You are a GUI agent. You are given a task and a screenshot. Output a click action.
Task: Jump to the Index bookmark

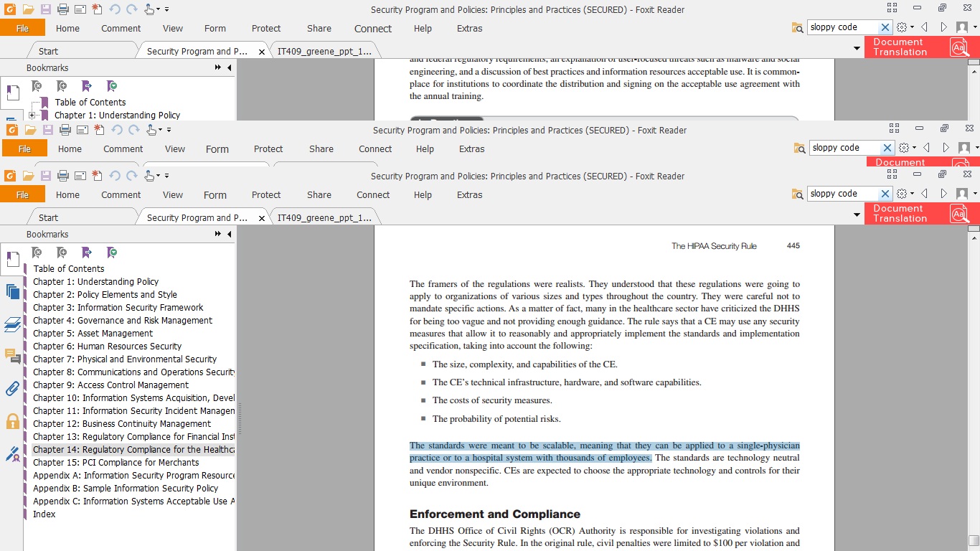[44, 514]
